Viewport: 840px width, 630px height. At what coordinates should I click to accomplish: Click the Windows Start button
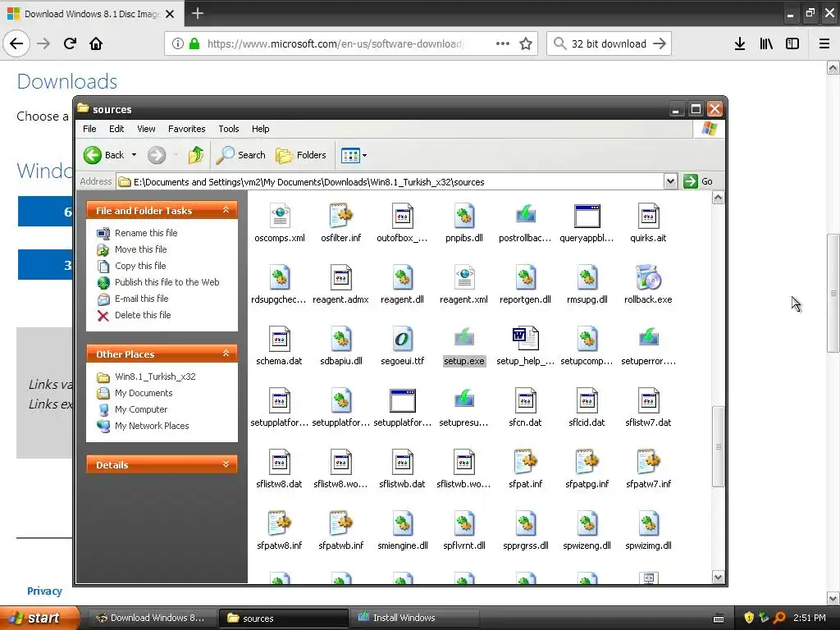coord(39,618)
